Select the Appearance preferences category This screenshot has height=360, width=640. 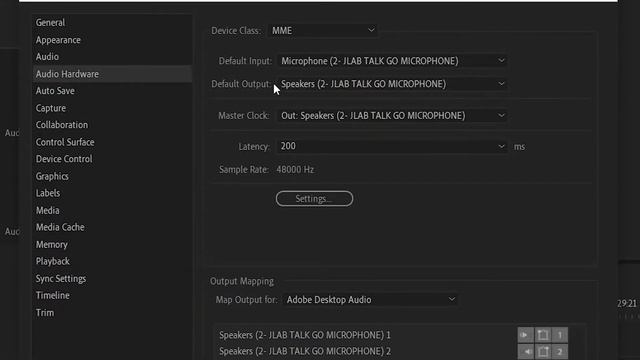tap(112, 40)
